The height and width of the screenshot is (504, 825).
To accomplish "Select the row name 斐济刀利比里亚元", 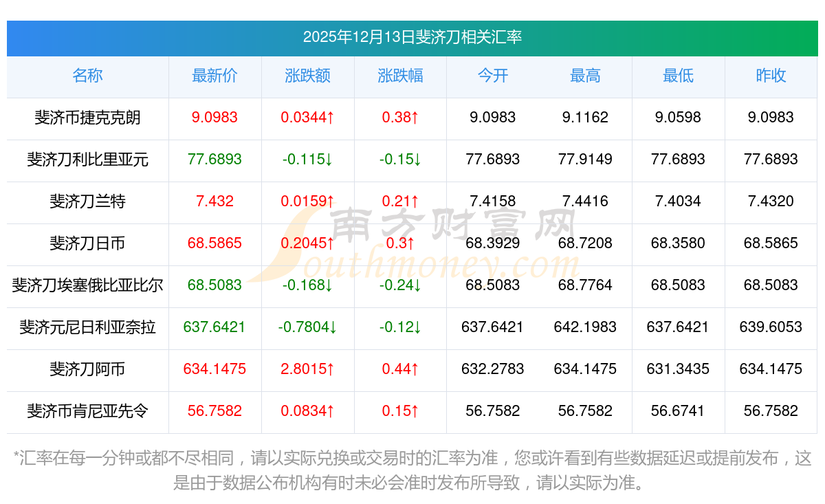I will pyautogui.click(x=87, y=160).
